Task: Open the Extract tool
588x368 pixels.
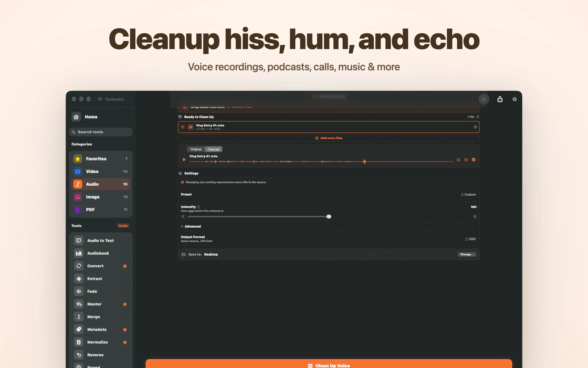Action: [100, 279]
